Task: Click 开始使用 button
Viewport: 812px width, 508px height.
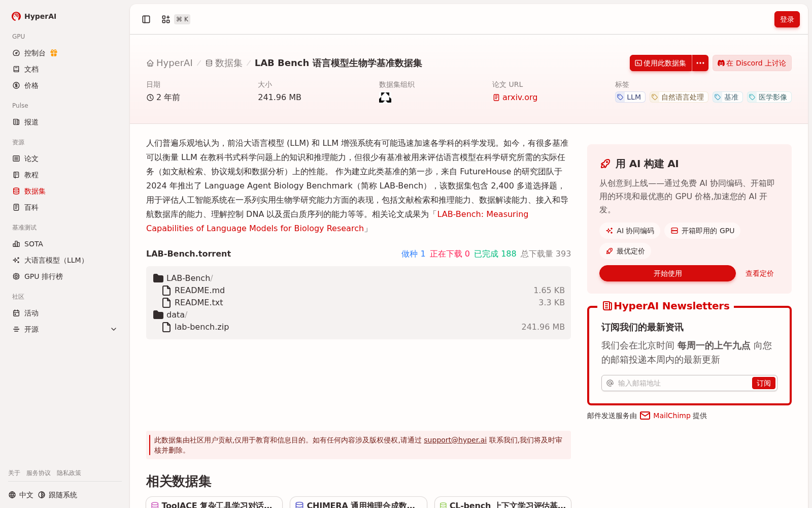Action: click(x=667, y=273)
